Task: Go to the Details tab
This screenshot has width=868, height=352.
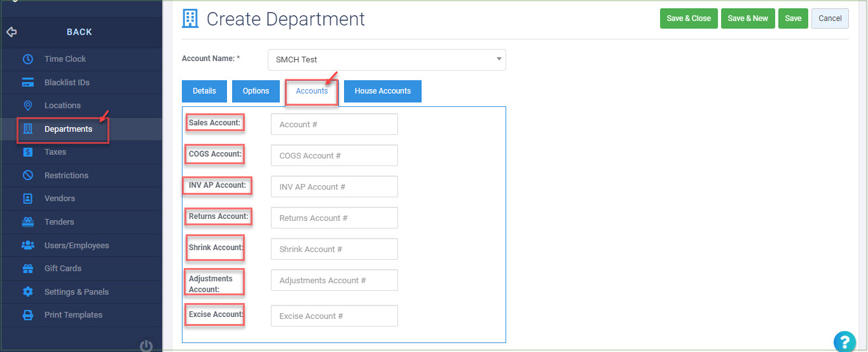Action: 204,91
